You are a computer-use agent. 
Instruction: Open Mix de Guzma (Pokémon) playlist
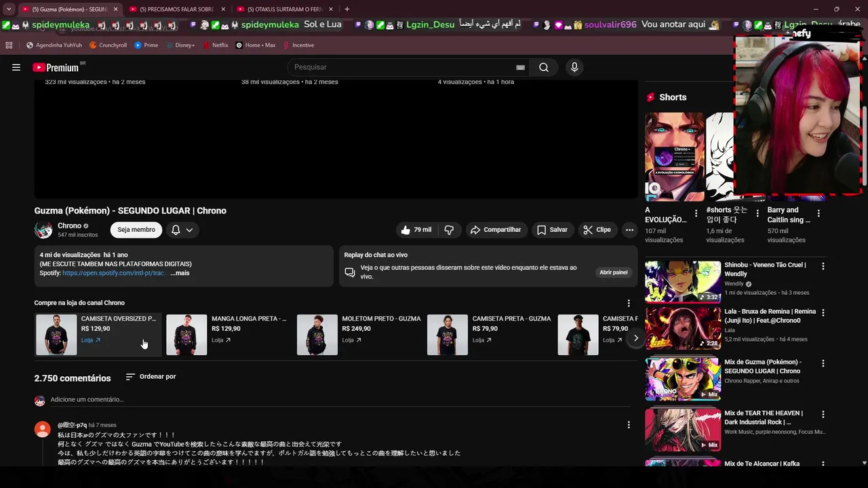point(683,379)
